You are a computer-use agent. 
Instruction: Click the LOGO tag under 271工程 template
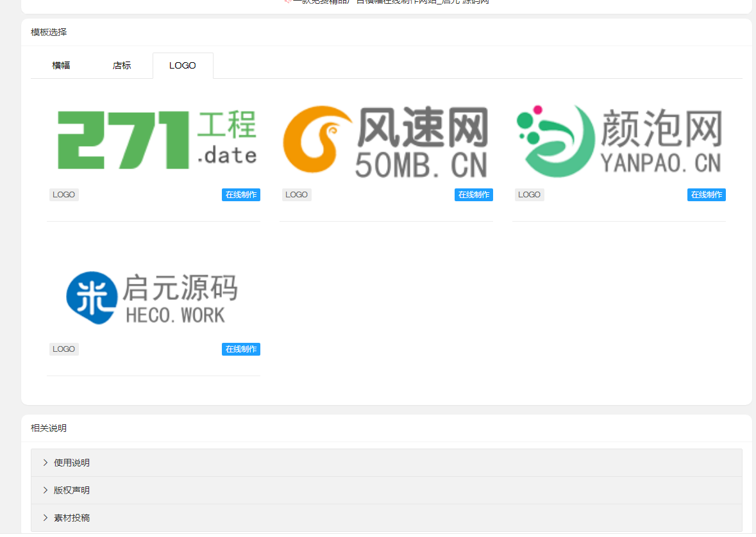click(64, 195)
